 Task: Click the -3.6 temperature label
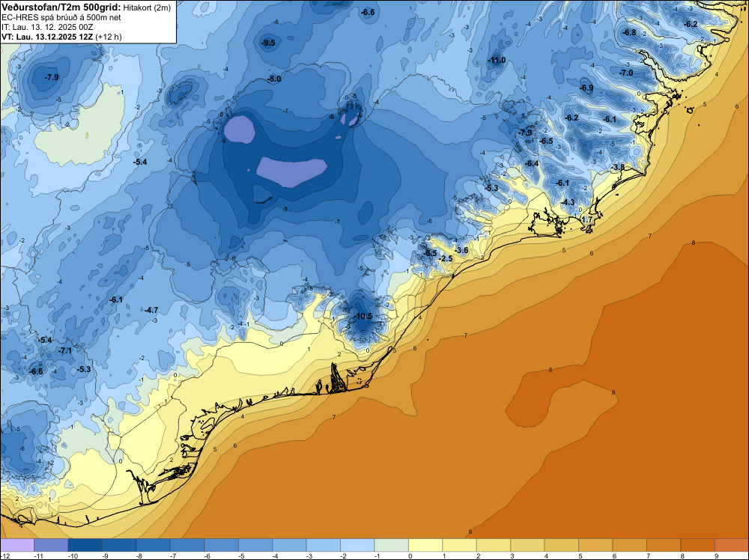462,250
